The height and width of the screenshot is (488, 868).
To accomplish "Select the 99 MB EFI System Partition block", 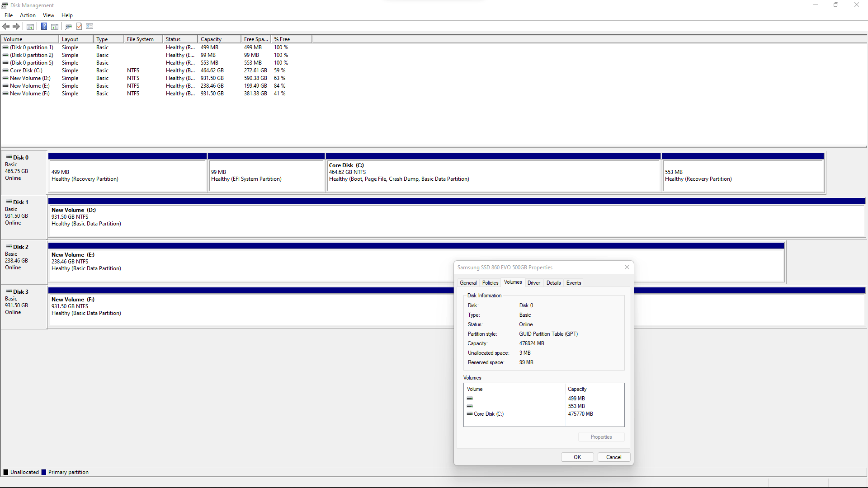I will [266, 173].
